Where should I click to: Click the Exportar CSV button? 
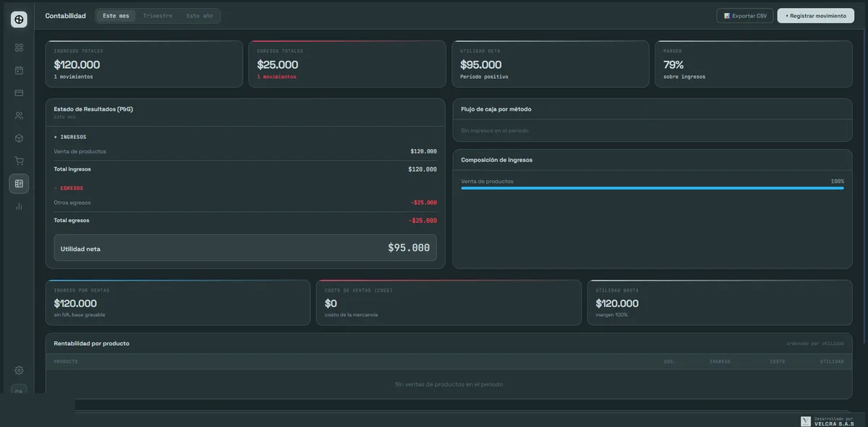pos(745,16)
